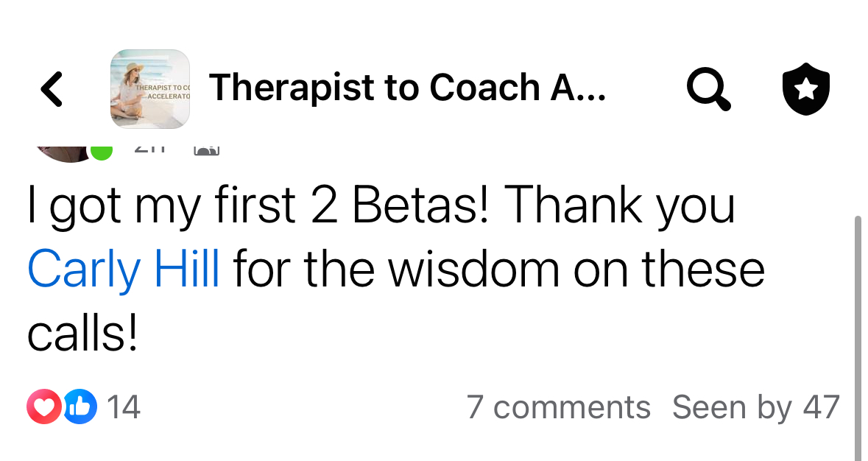Open search with the magnifying glass icon
Screen dimensions: 868x461
coord(708,88)
